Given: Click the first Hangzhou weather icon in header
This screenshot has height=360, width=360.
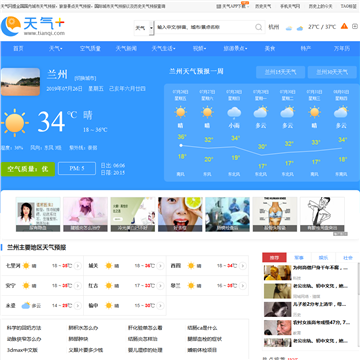Looking at the screenshot, I should tap(289, 28).
